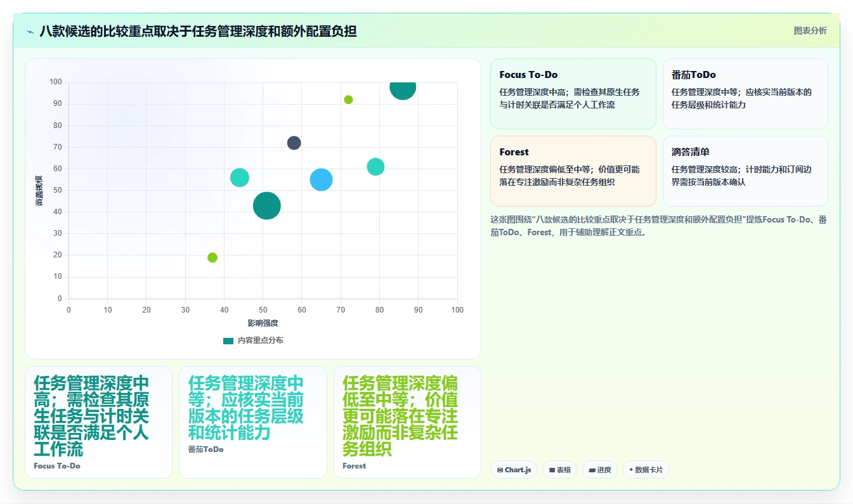Screen dimensions: 853x504
Task: Click the 这张图围绕 description paragraph
Action: tap(658, 226)
